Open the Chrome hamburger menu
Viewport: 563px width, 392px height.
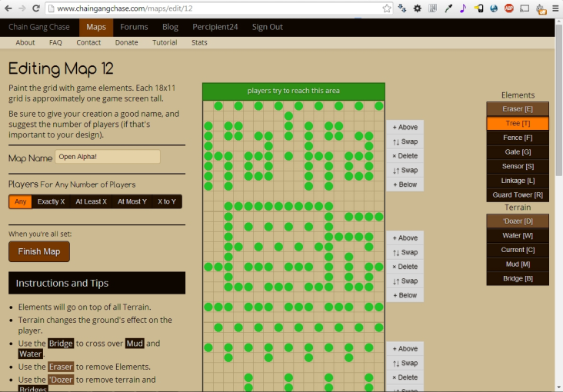(555, 8)
